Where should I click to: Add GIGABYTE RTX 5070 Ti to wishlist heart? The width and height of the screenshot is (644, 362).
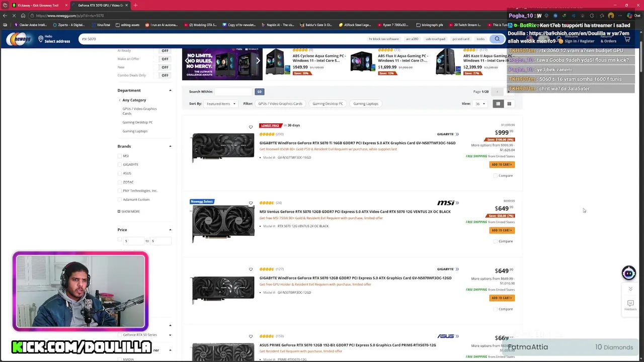[x=251, y=127]
